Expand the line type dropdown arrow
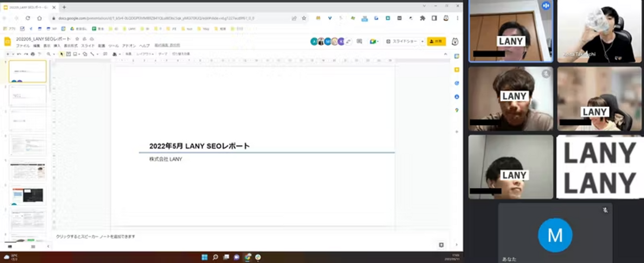 tap(97, 54)
